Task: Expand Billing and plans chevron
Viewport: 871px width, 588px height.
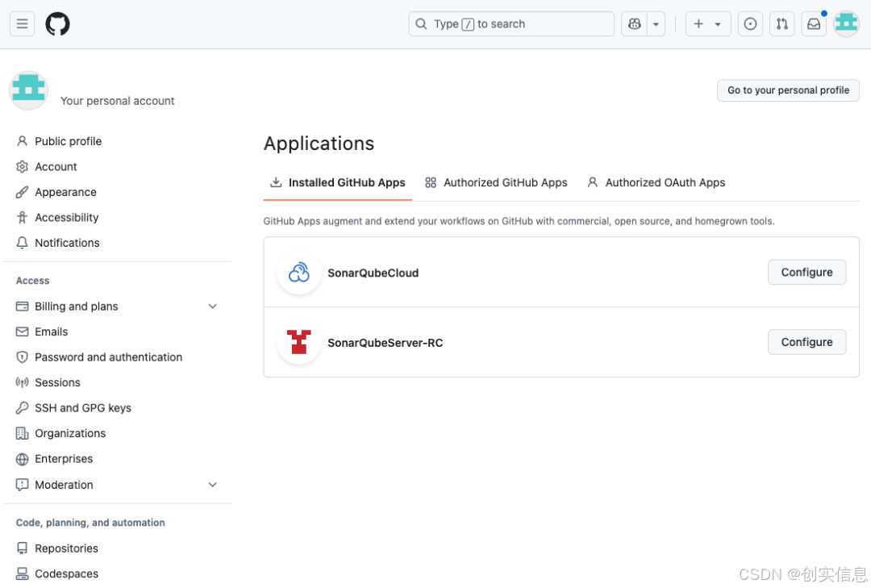Action: pos(212,307)
